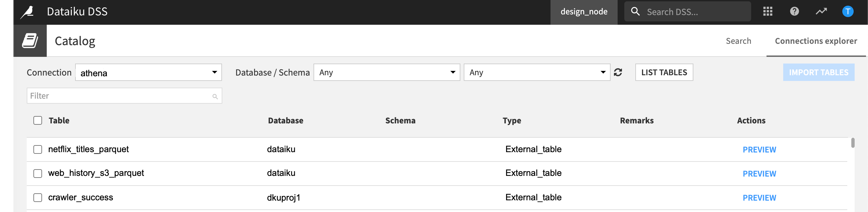Click dataiku database in netflix row
Viewport: 868px width, 212px height.
coord(281,149)
